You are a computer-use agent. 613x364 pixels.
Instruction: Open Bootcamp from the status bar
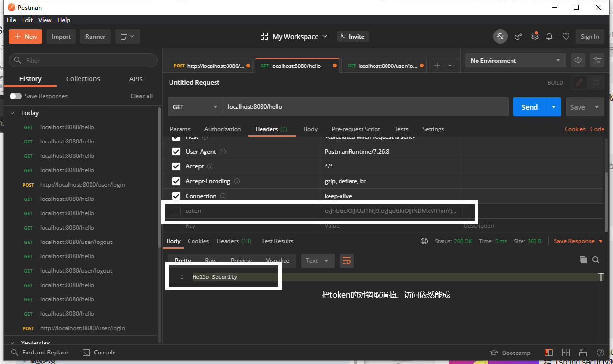coord(511,353)
